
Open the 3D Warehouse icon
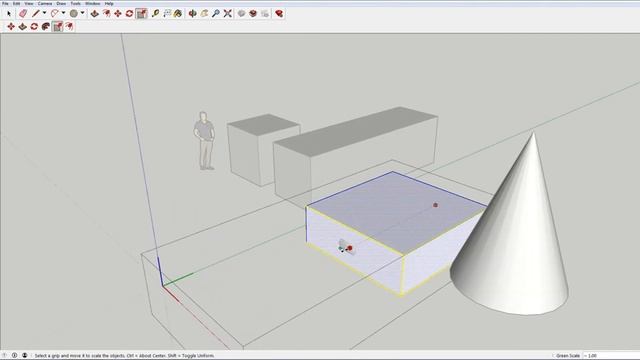click(242, 13)
